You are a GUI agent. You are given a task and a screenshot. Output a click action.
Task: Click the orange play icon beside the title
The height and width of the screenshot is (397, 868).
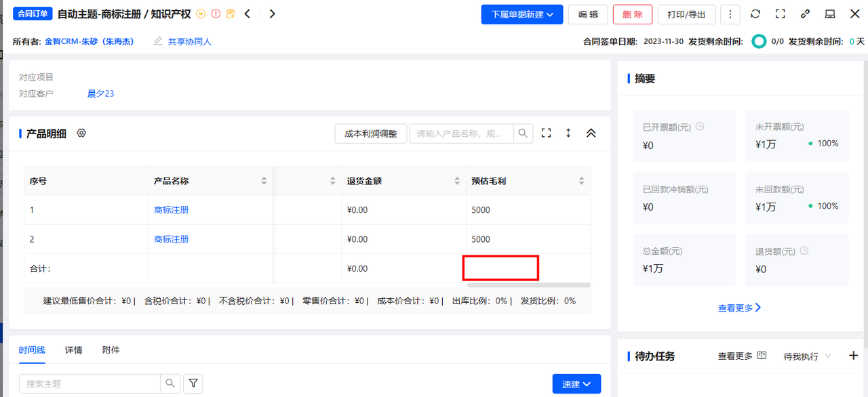201,14
